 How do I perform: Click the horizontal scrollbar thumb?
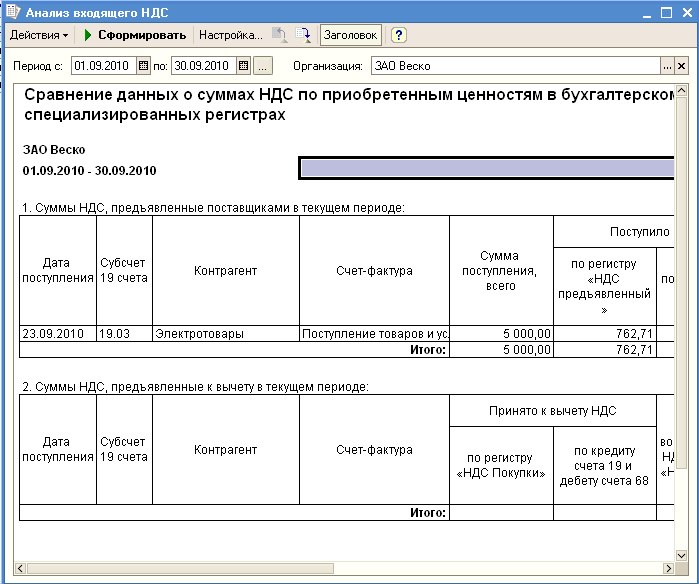pyautogui.click(x=181, y=568)
